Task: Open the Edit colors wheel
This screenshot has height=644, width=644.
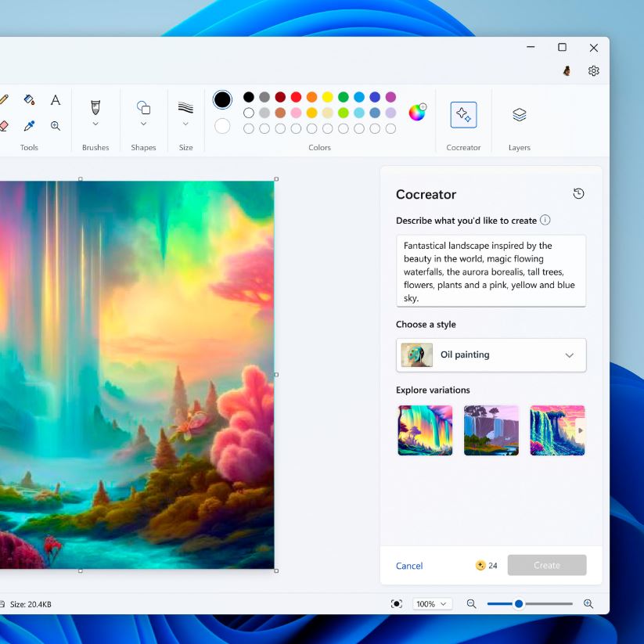Action: point(417,112)
